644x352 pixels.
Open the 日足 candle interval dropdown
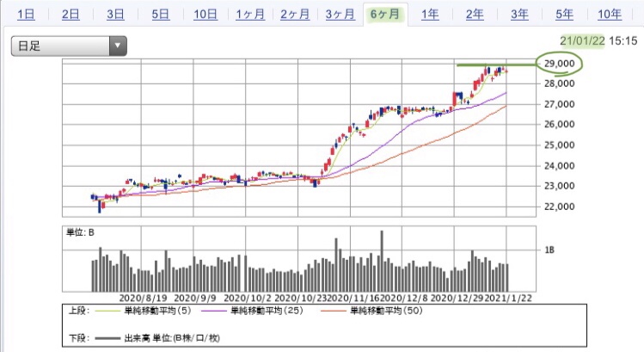click(69, 46)
